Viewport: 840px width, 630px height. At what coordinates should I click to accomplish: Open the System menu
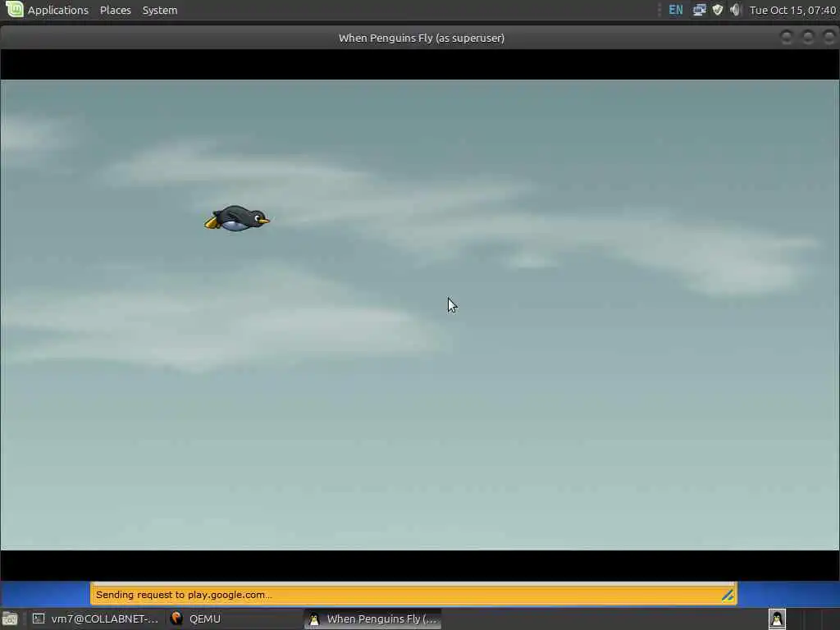(x=160, y=10)
